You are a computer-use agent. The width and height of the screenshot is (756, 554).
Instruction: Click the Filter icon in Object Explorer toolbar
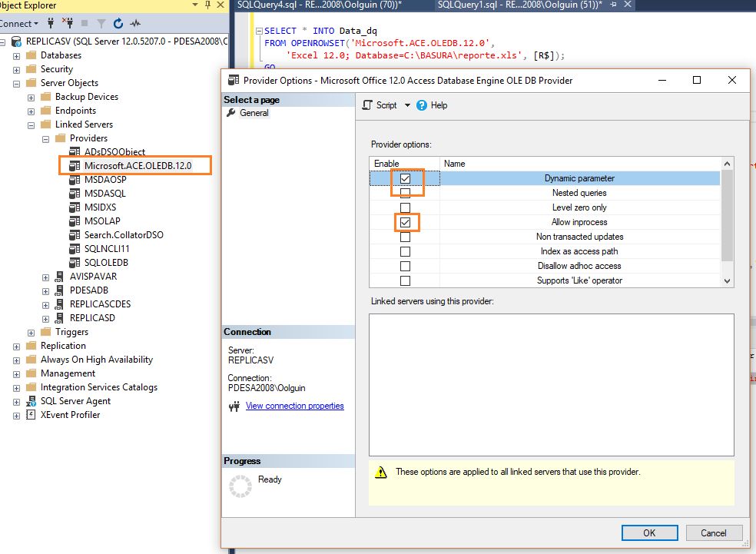point(101,25)
